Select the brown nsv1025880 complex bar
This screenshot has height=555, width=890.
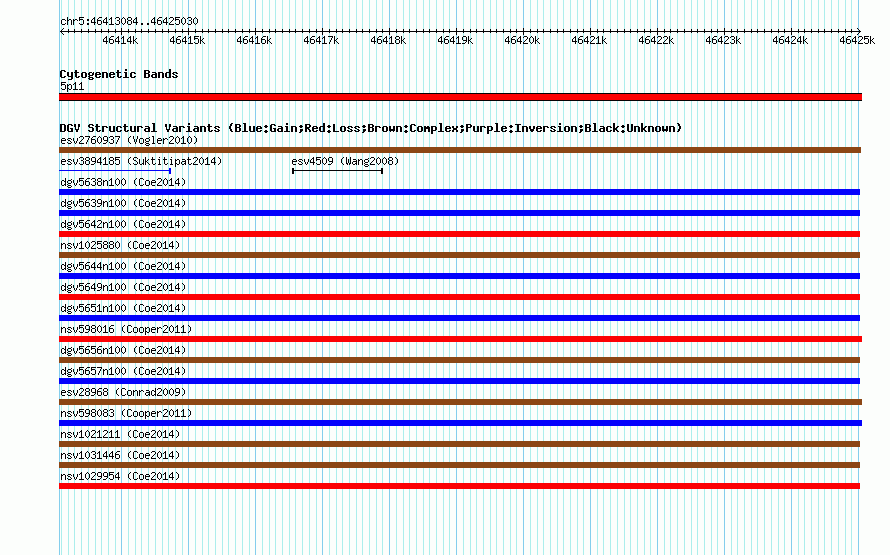460,255
